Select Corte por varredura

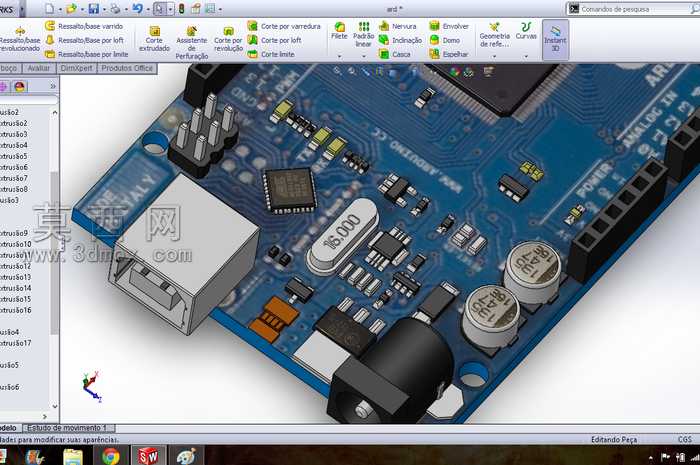coord(284,26)
